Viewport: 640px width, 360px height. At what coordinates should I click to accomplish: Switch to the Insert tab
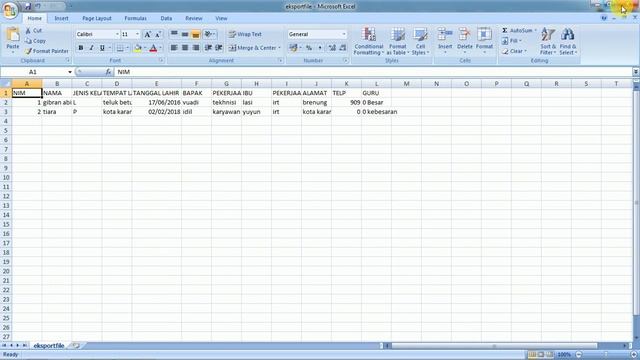tap(61, 18)
